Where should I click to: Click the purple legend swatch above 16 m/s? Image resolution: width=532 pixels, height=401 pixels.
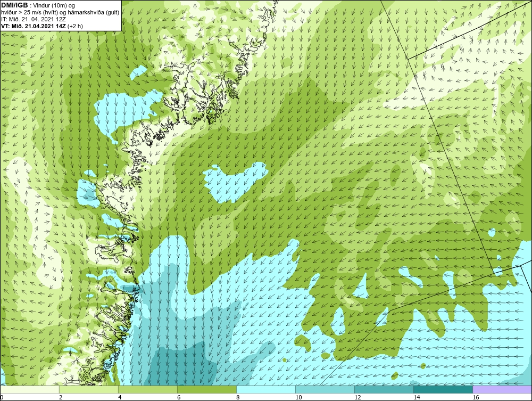(502, 389)
